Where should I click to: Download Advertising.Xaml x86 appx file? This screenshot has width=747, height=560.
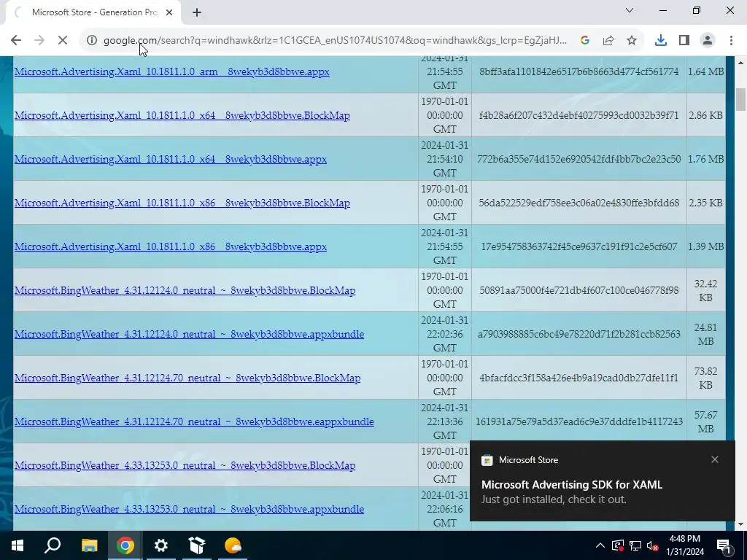point(171,247)
